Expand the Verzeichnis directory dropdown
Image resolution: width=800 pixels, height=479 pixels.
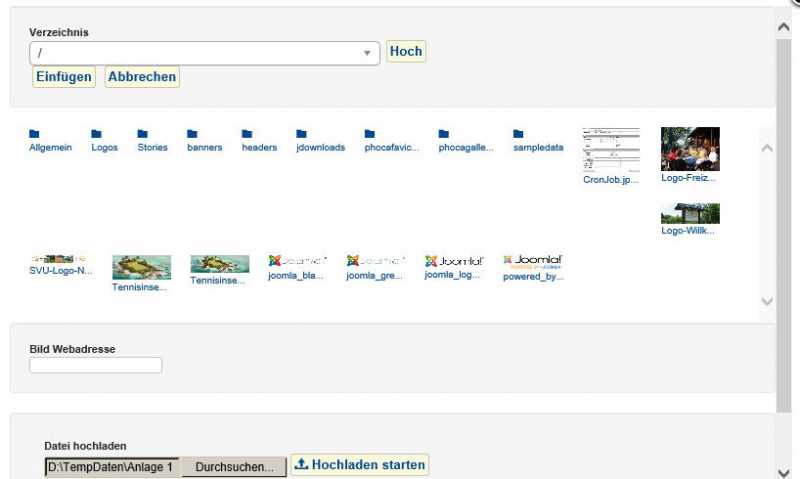tap(366, 53)
